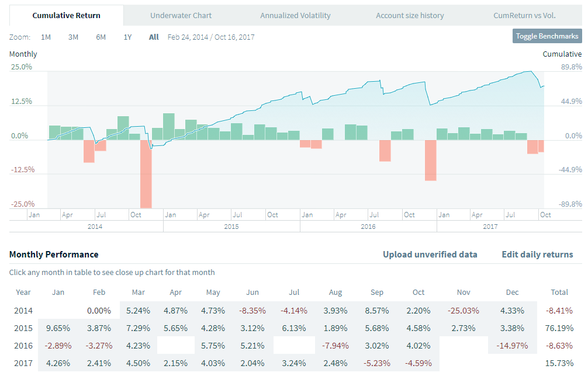Open the Annualized Volatility tab
Viewport: 588px width, 376px height.
click(295, 15)
